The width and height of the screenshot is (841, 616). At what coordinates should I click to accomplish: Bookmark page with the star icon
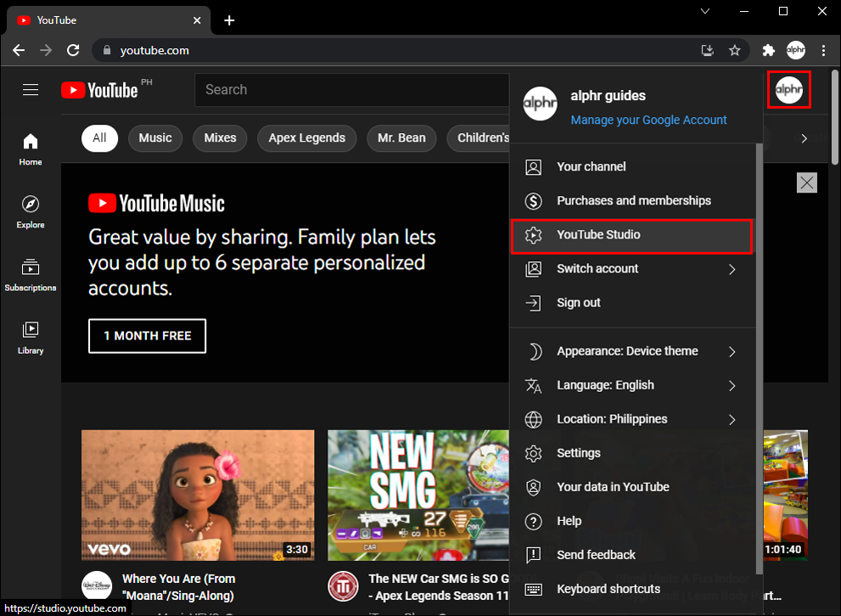735,50
